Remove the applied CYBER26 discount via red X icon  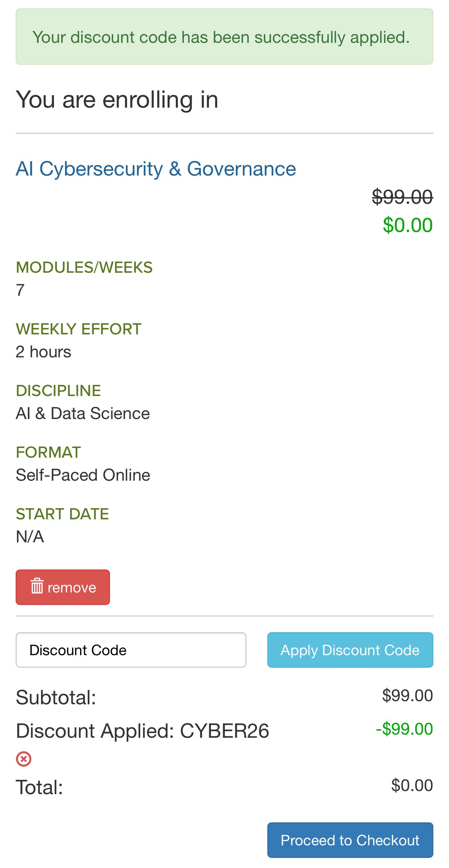coord(24,759)
